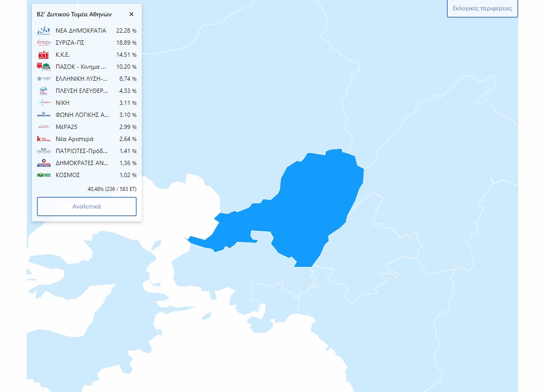Screen dimensions: 544x392
Task: Click the ΦΩΝΗ ΛΟΓΙΚΗΣ party logo
Action: point(44,115)
